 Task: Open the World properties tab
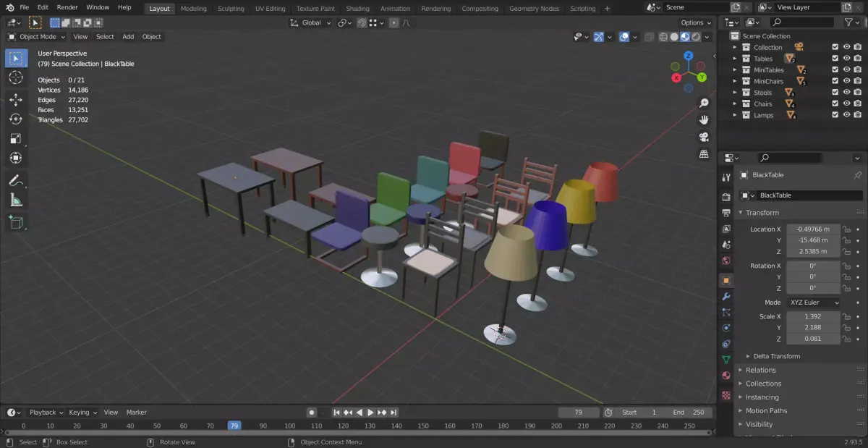[x=726, y=261]
